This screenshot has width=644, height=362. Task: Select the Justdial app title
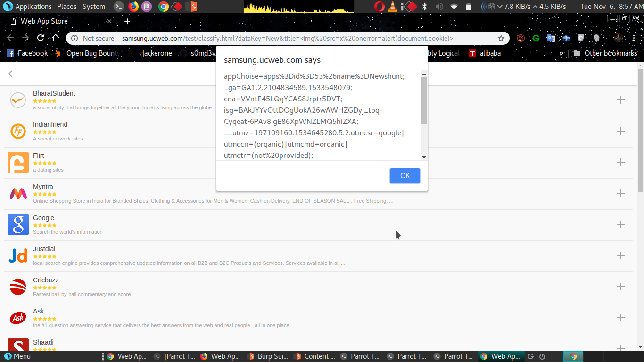click(x=44, y=249)
